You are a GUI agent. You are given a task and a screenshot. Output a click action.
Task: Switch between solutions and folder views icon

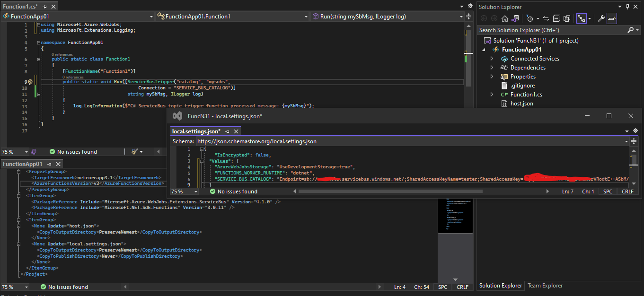(x=515, y=19)
